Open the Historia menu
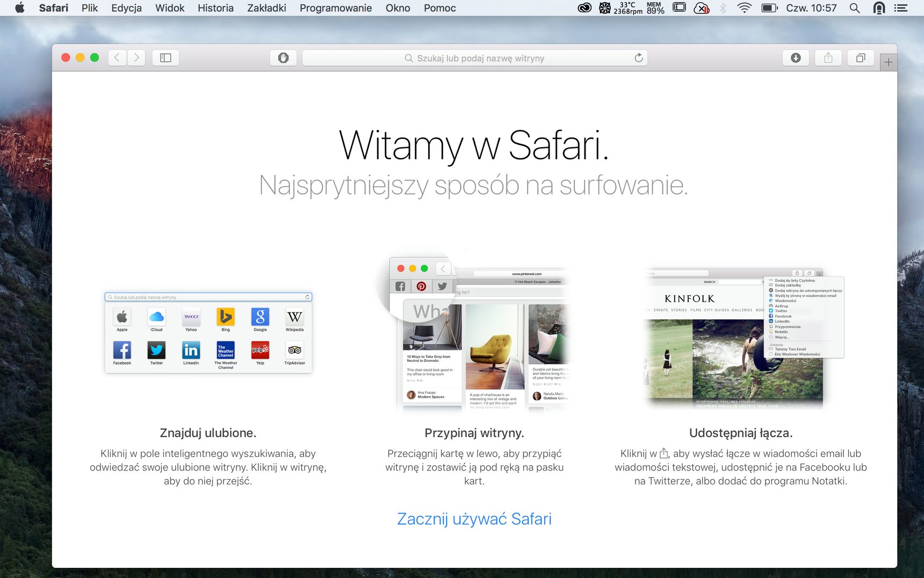 [x=215, y=8]
